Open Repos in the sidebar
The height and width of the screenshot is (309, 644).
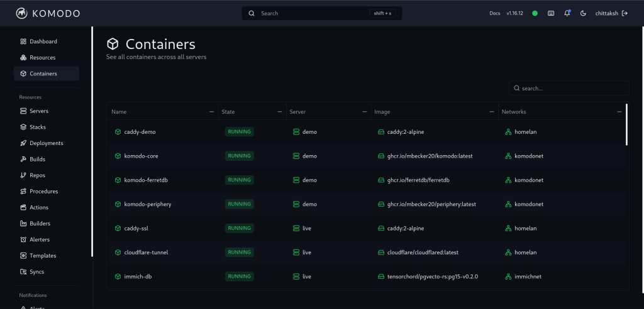[47, 175]
